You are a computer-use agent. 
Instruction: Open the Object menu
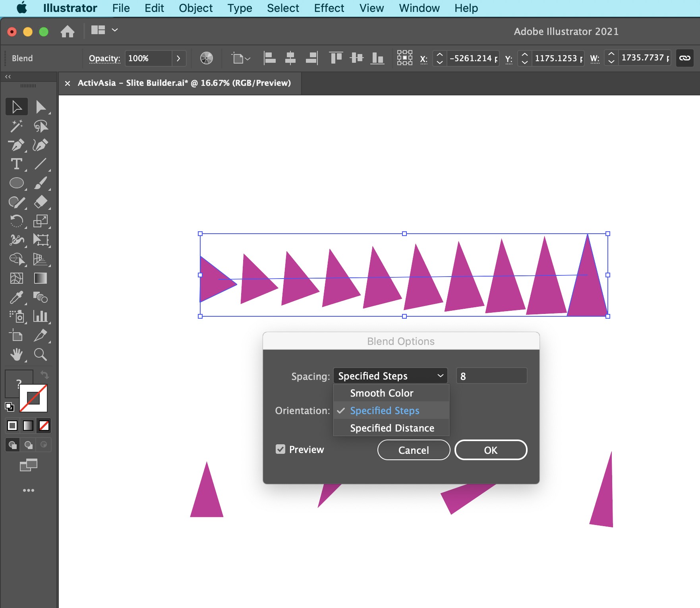point(195,8)
